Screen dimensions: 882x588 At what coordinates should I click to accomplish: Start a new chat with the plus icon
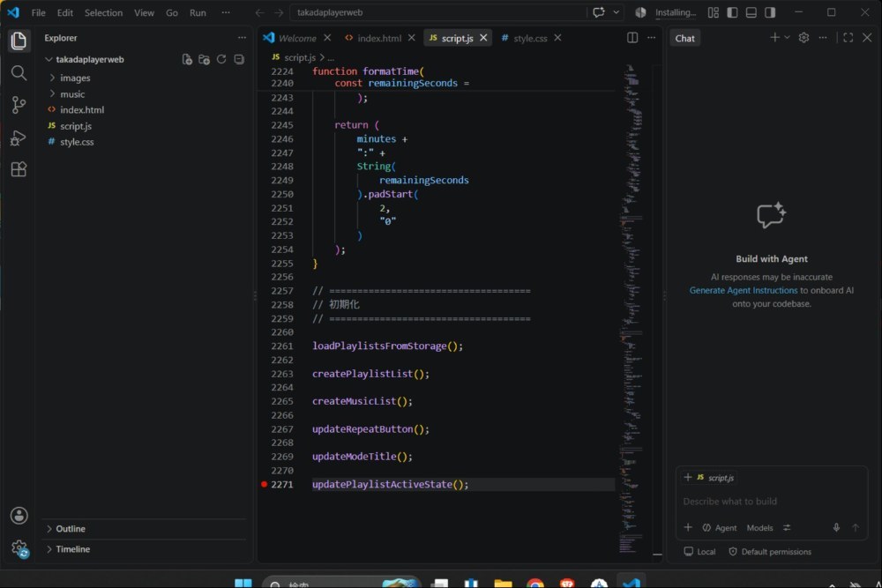tap(774, 38)
